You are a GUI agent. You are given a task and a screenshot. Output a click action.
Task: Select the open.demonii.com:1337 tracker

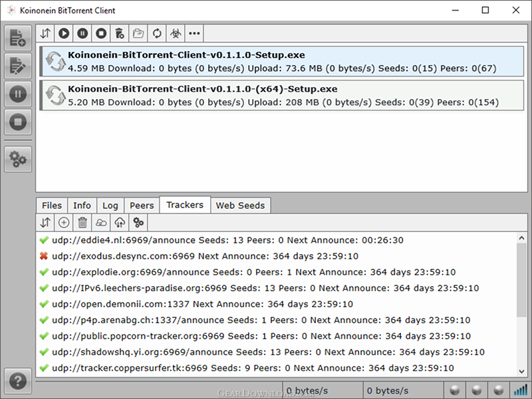277,304
